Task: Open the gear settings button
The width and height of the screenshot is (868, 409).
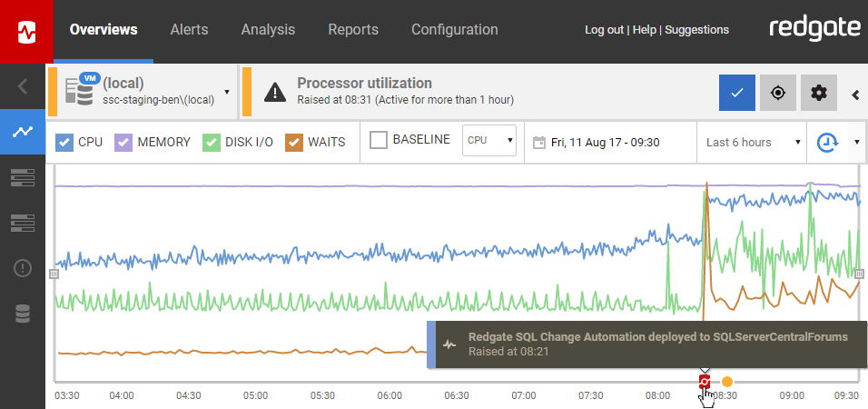Action: pyautogui.click(x=819, y=93)
